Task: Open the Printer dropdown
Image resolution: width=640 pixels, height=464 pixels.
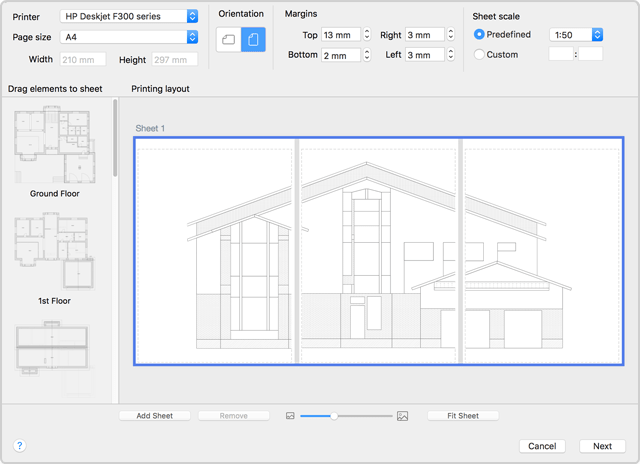Action: pyautogui.click(x=128, y=16)
